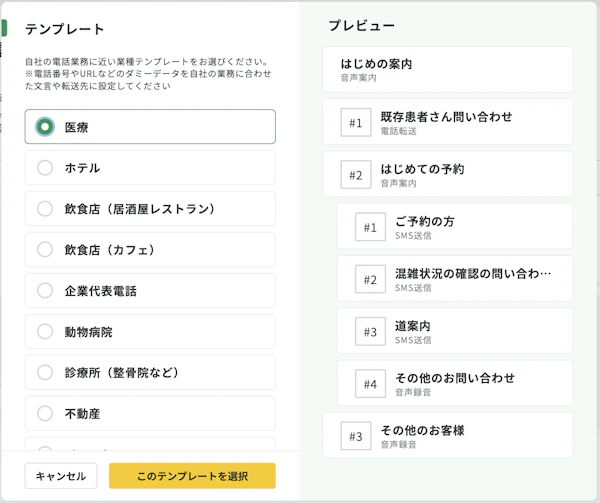This screenshot has width=600, height=503.
Task: Click #3 badge next to 道案内
Action: tap(370, 331)
